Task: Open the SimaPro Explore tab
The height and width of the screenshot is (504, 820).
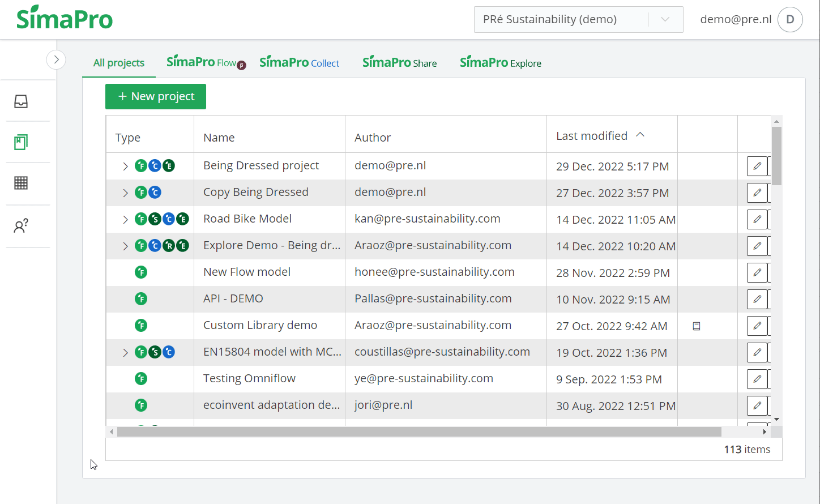Action: tap(500, 62)
